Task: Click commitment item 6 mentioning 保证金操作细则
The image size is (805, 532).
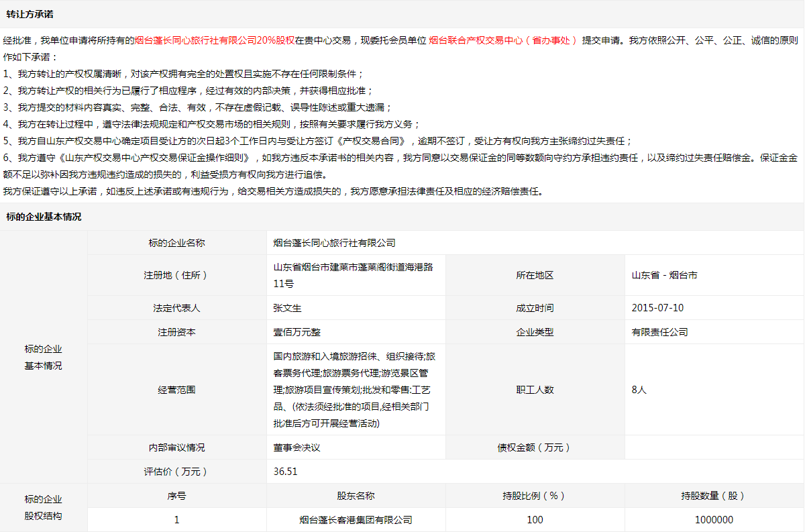Action: pyautogui.click(x=400, y=166)
